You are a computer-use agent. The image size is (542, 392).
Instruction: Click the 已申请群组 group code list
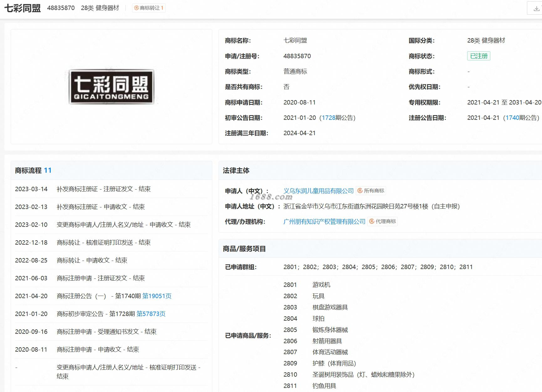(378, 267)
